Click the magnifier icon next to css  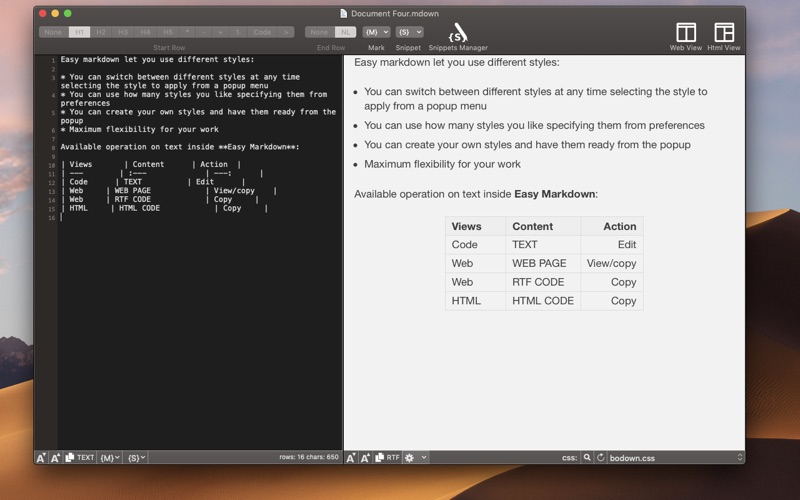587,458
